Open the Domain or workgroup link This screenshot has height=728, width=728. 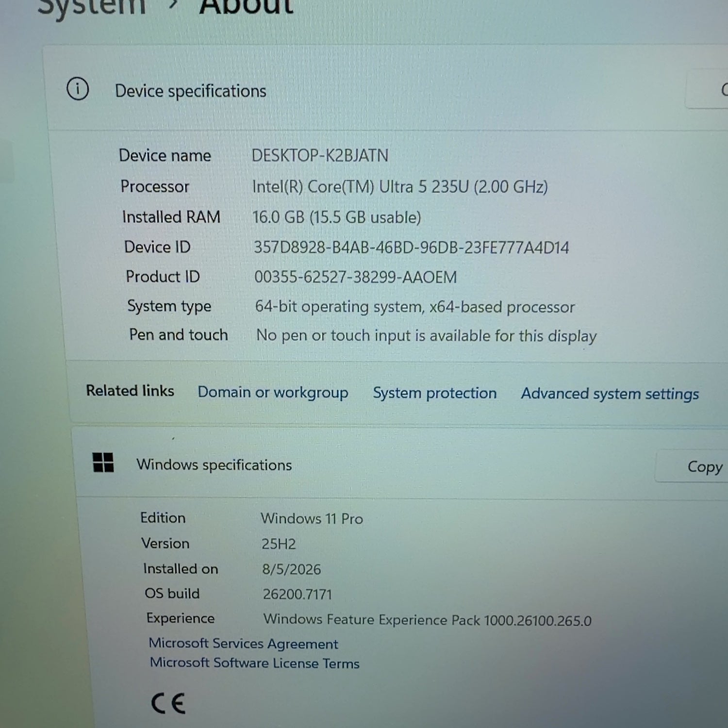click(x=273, y=392)
